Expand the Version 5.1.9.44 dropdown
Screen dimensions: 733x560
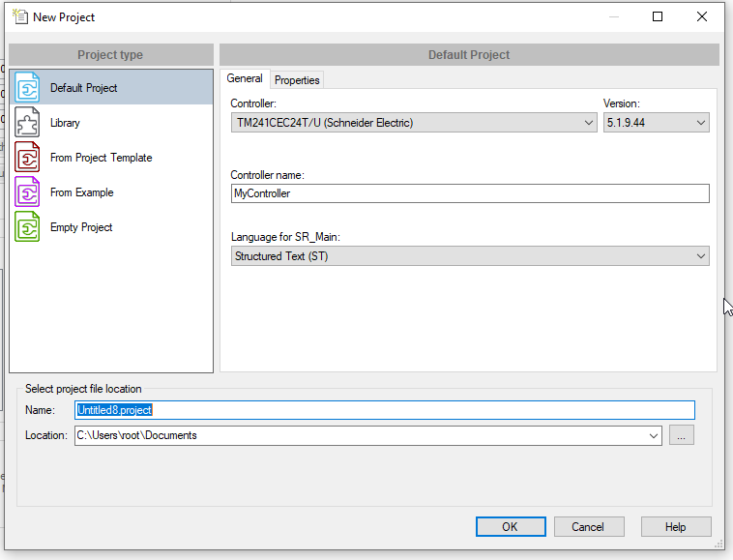pyautogui.click(x=656, y=123)
